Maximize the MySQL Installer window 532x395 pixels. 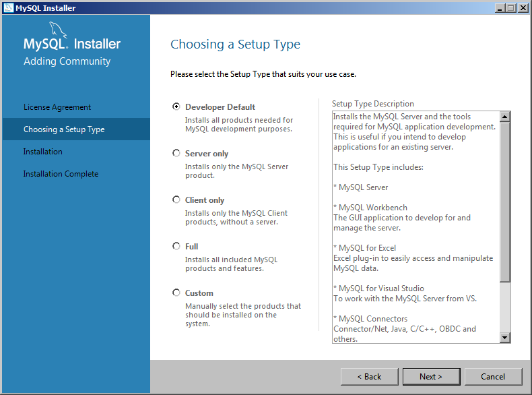(x=511, y=8)
